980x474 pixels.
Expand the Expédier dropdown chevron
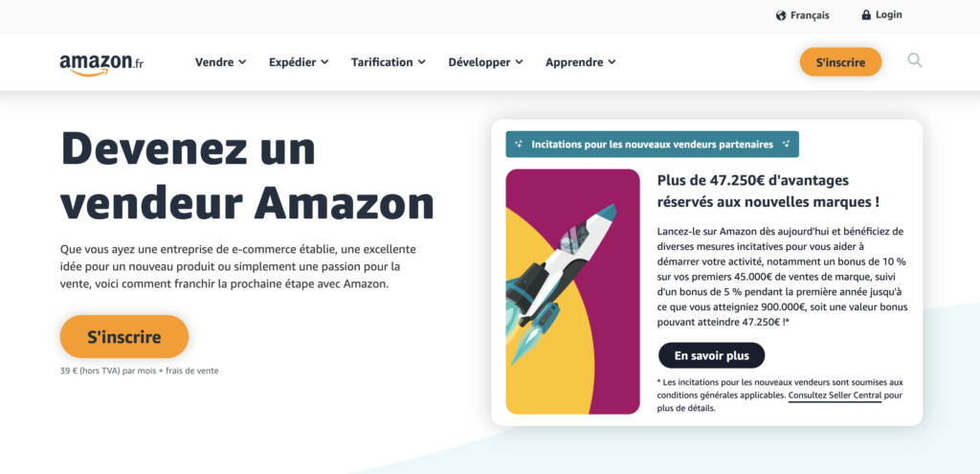(x=324, y=62)
